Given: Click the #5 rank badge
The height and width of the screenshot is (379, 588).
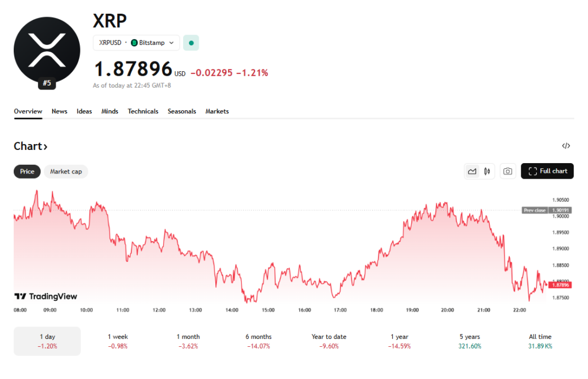Looking at the screenshot, I should (x=47, y=83).
